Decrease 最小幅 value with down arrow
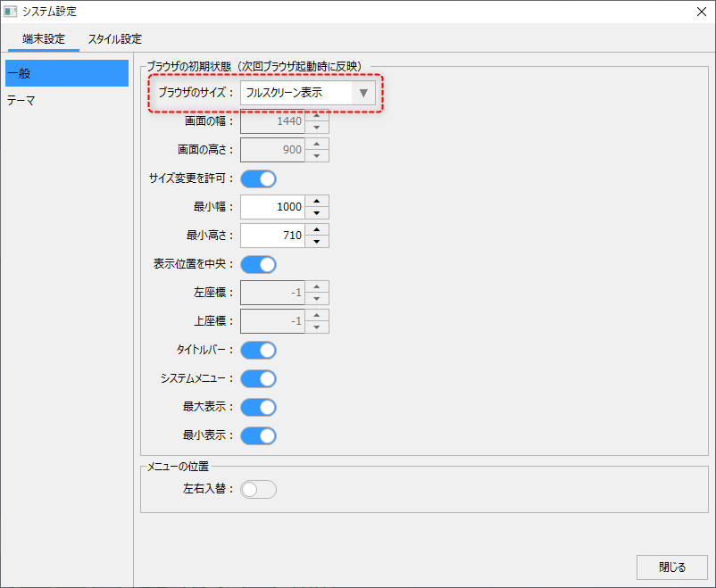716x588 pixels. click(x=317, y=213)
